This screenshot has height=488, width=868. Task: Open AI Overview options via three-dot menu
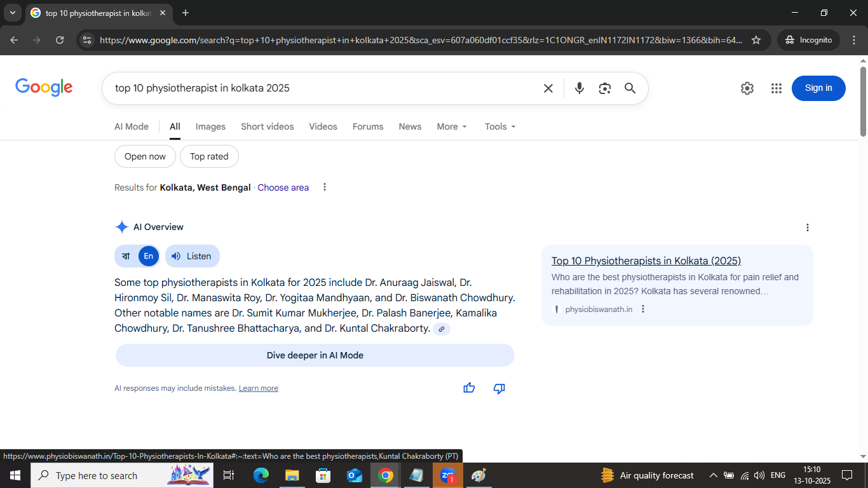pyautogui.click(x=807, y=227)
